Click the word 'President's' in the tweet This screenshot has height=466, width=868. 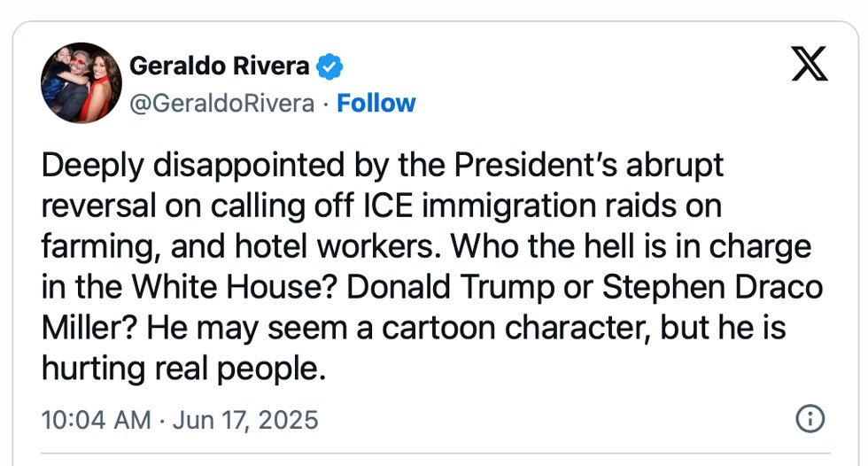point(536,165)
